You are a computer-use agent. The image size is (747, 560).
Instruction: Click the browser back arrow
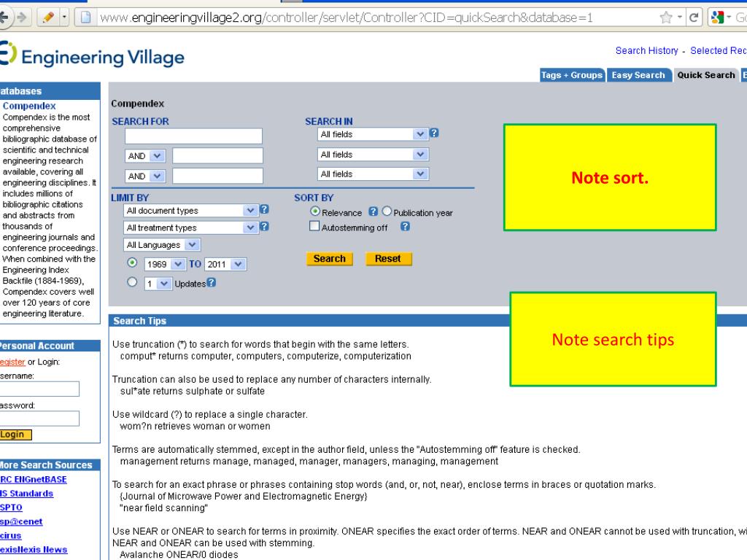[x=4, y=17]
